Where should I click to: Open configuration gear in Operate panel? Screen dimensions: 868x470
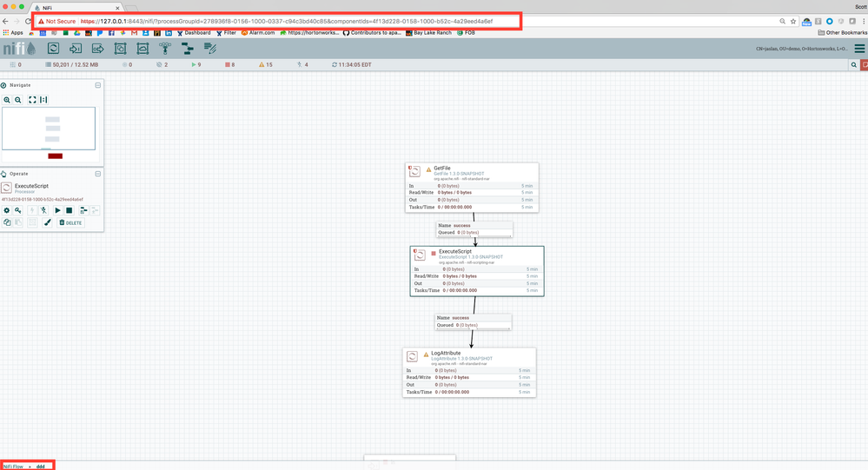click(7, 210)
